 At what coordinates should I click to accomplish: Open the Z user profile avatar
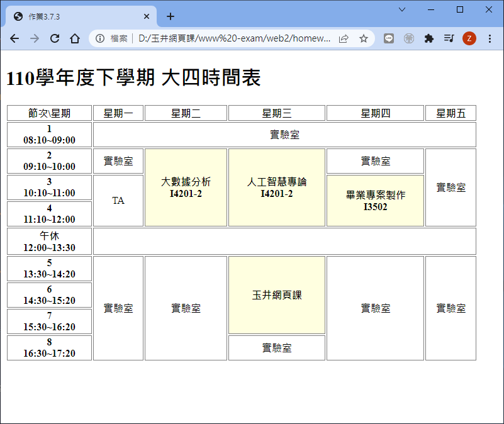pos(469,38)
